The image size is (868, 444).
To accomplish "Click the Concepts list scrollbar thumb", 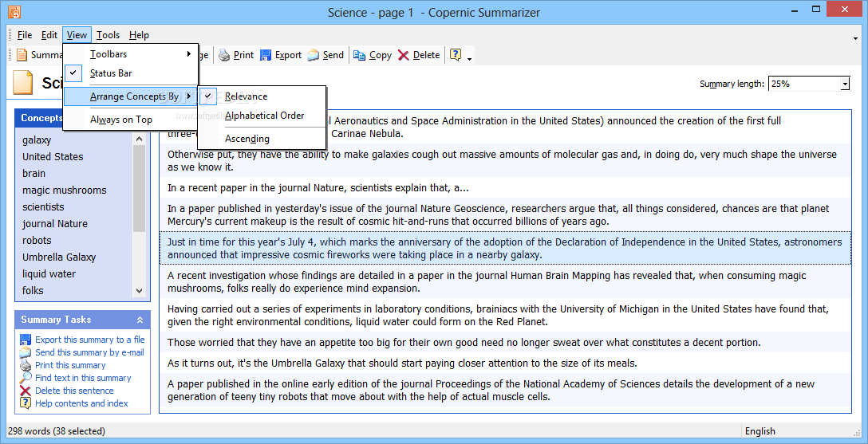I will (140, 188).
